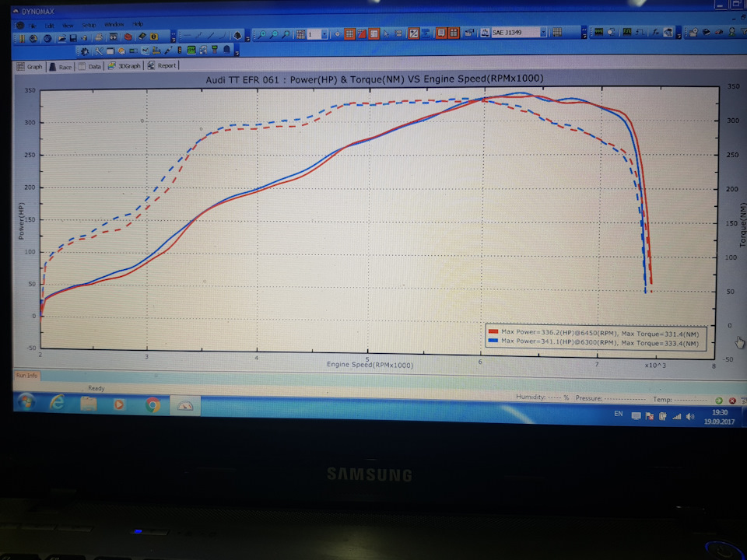Click the green square-wave signal icon
This screenshot has width=747, height=560.
click(x=627, y=33)
